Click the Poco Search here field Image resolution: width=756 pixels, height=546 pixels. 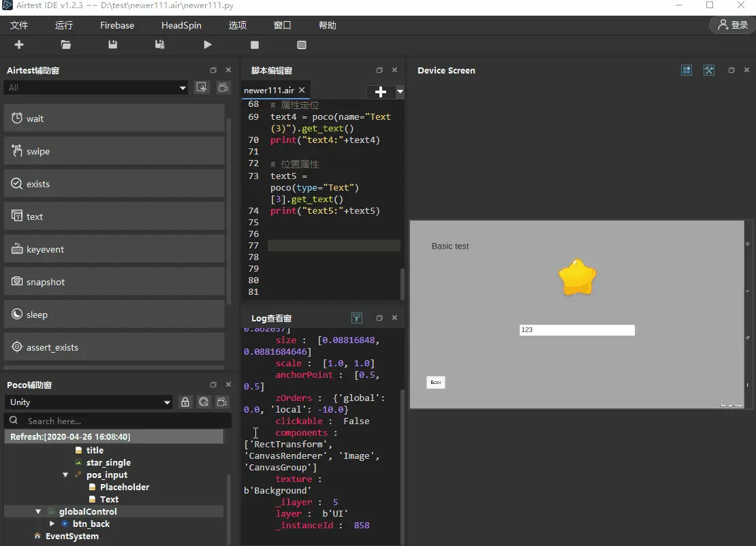(x=118, y=421)
